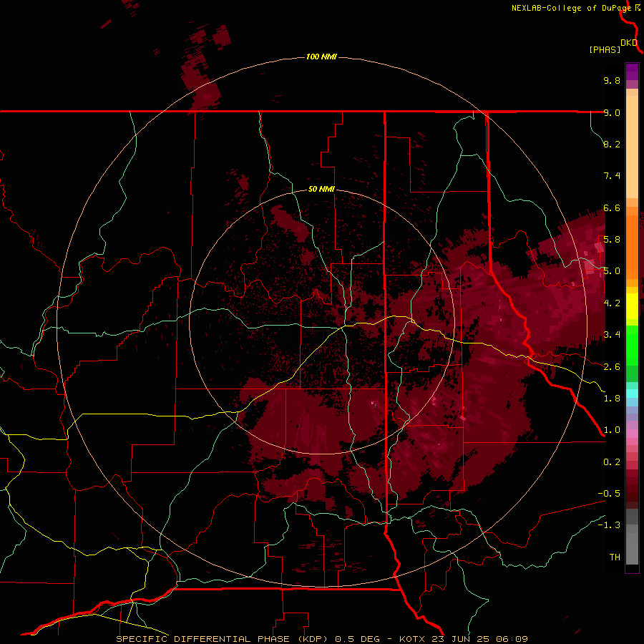Click the -0.5 scale label
This screenshot has width=644, height=644.
pos(609,494)
